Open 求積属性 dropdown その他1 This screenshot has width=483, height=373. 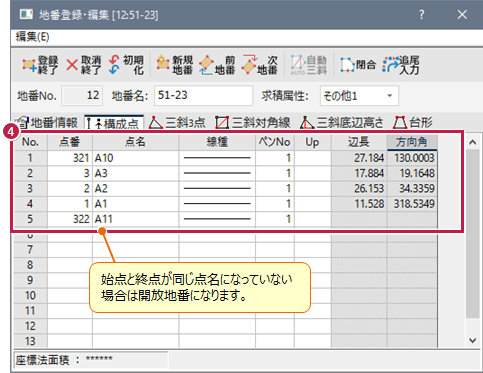click(359, 96)
